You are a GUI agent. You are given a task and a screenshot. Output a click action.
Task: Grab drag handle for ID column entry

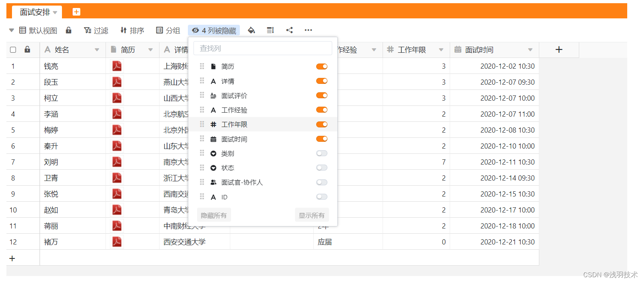point(202,197)
